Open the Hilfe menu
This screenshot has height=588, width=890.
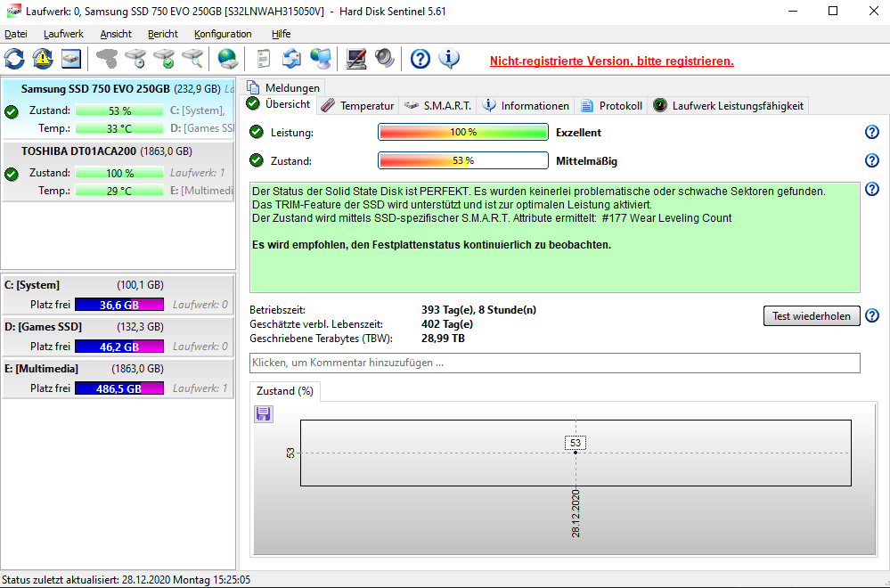click(x=281, y=34)
